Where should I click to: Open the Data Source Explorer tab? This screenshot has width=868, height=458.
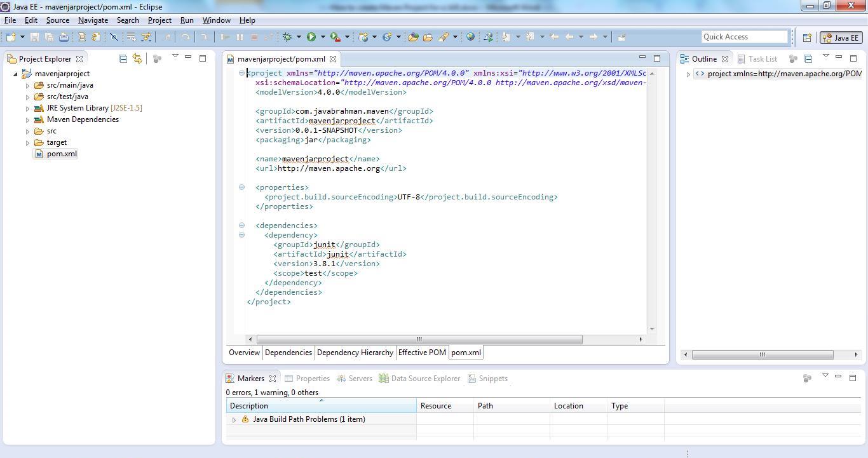419,379
